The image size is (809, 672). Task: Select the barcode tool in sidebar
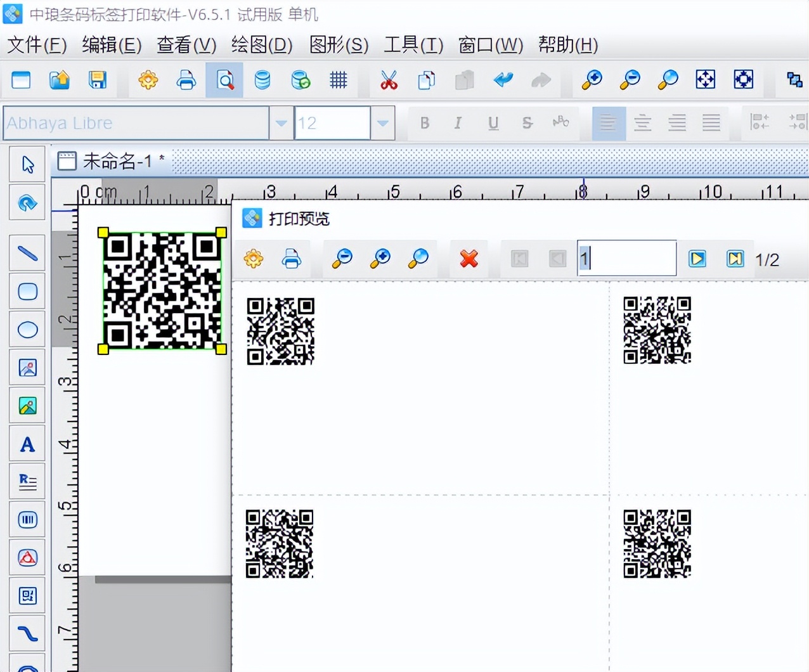[27, 520]
